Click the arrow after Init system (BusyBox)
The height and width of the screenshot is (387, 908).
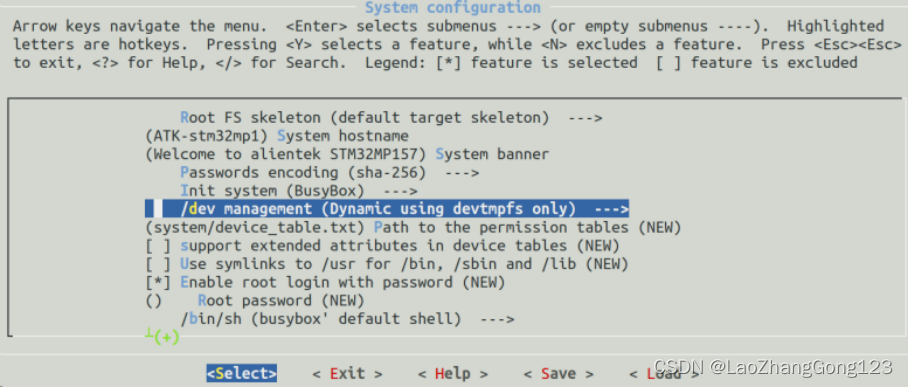(400, 191)
